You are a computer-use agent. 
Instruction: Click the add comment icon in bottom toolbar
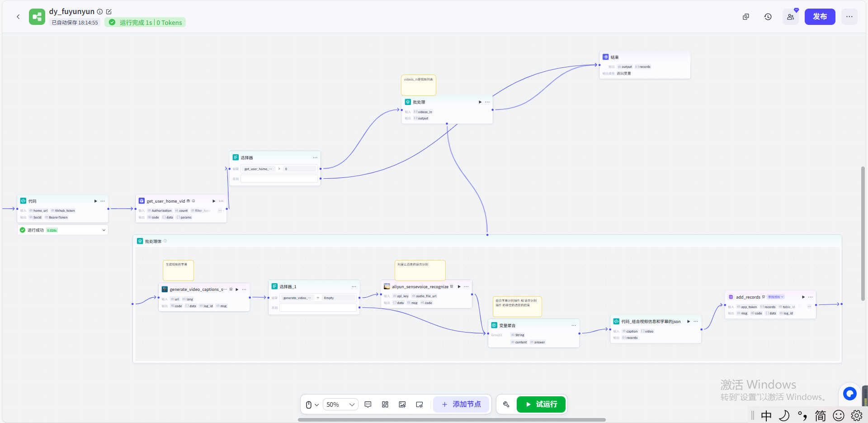click(x=368, y=404)
